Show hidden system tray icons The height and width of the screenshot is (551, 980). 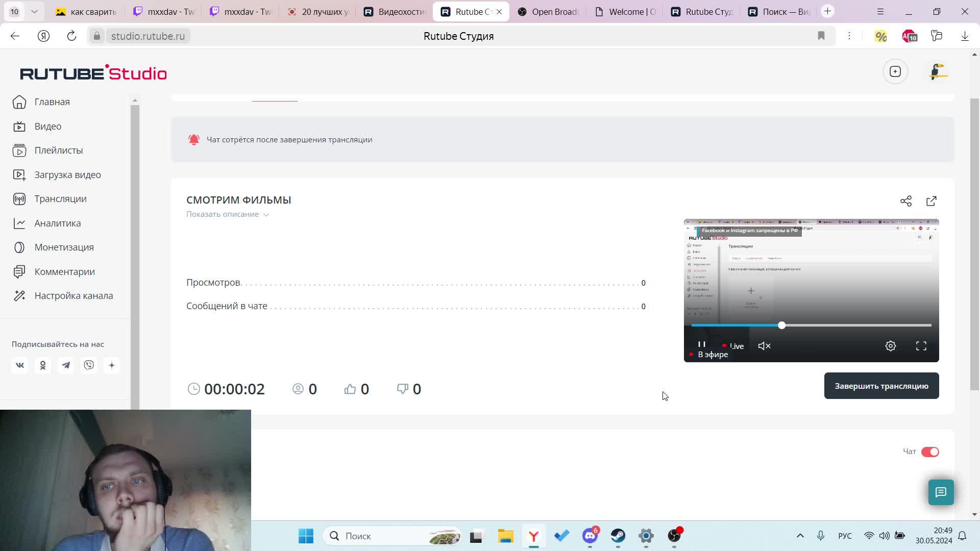(800, 536)
